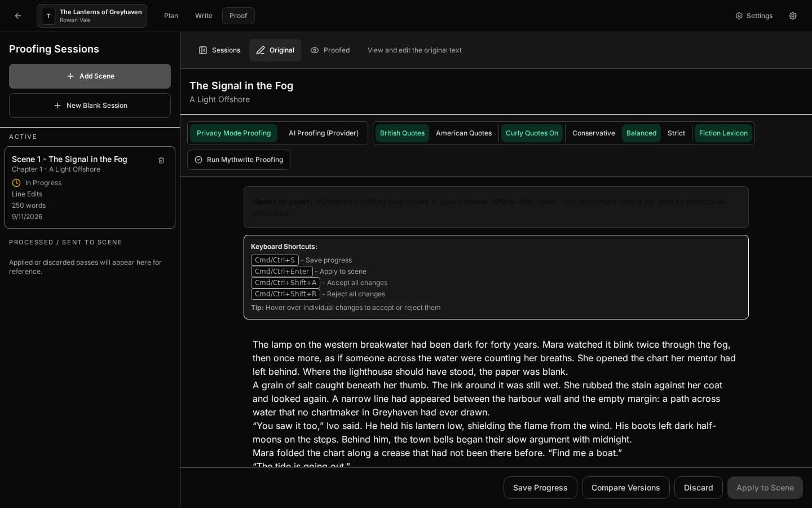Delete Scene 1 with the trash icon
This screenshot has width=812, height=508.
click(161, 160)
